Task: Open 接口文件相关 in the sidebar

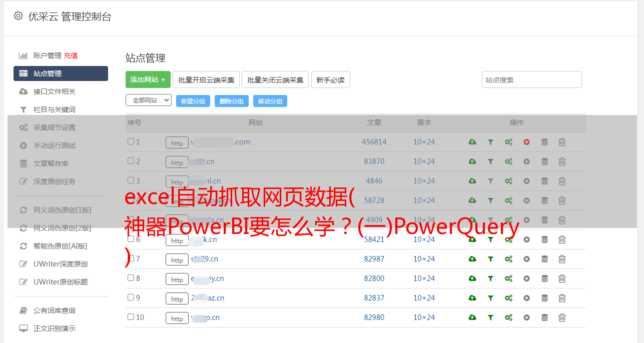Action: [x=55, y=91]
